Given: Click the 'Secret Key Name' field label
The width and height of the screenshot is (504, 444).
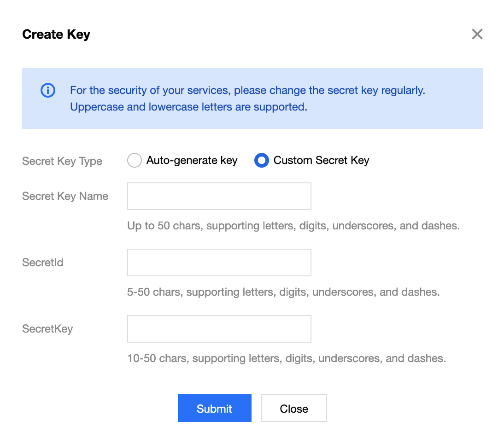Looking at the screenshot, I should 65,196.
